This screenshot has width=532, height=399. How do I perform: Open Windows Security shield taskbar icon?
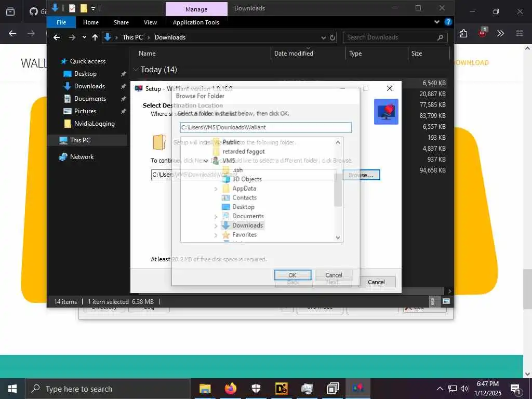point(256,389)
